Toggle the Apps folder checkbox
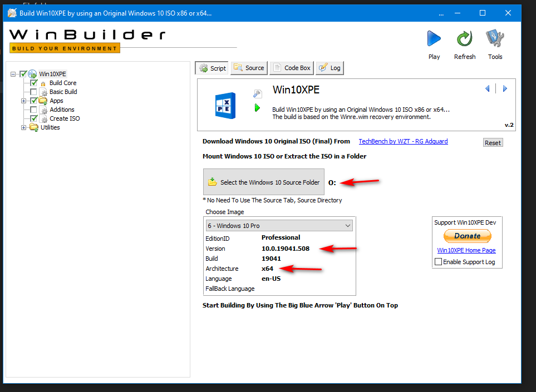The height and width of the screenshot is (392, 536). tap(33, 101)
